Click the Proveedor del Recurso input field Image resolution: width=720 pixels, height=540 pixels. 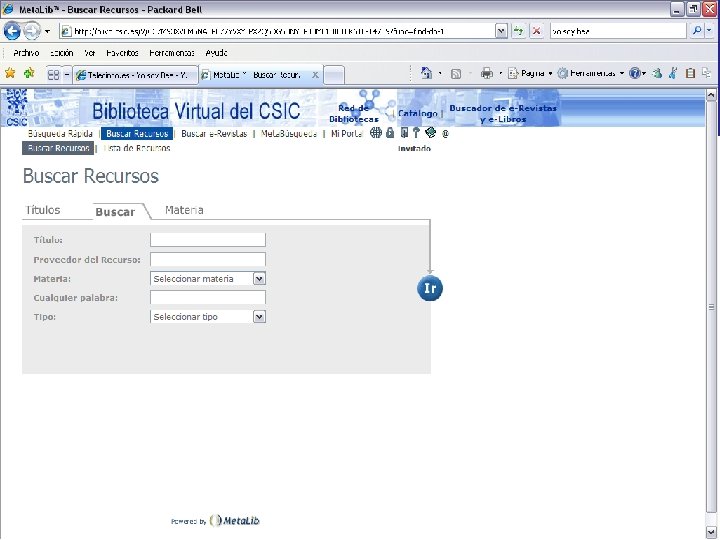[208, 259]
